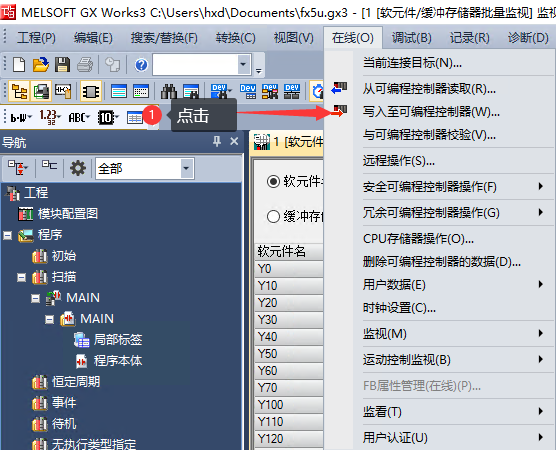Select the 缓冲存储器 radio button
556x450 pixels.
pos(273,216)
